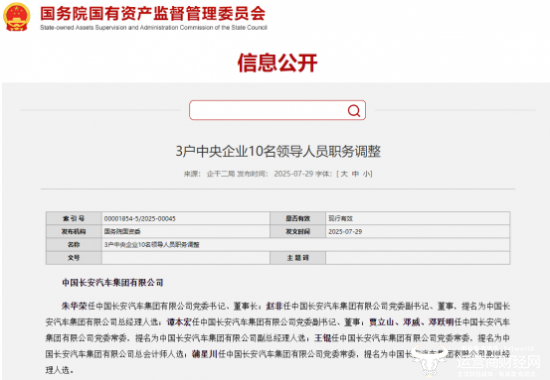The image size is (550, 380).
Task: Click the bold name 朱华荣 in the paragraph
Action: tap(74, 306)
